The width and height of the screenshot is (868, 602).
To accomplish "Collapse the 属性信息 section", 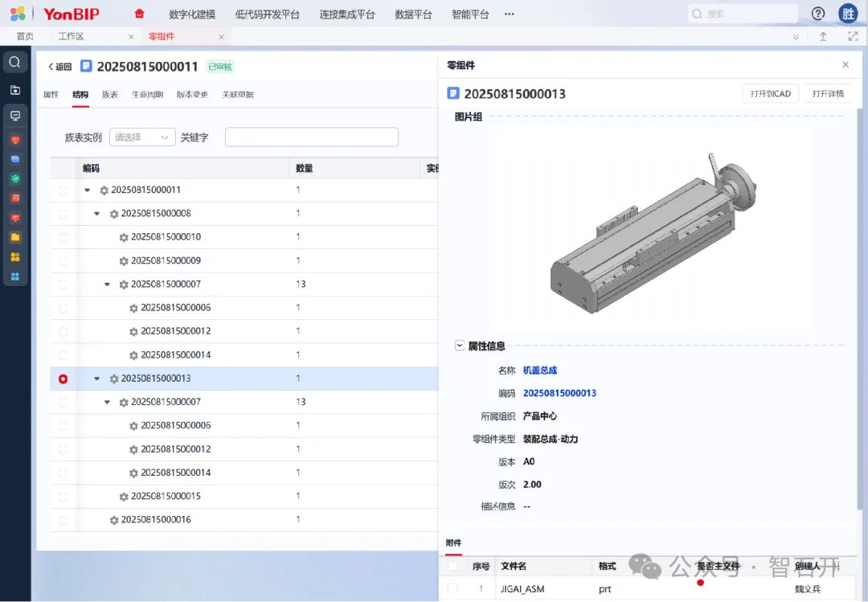I will pyautogui.click(x=460, y=346).
